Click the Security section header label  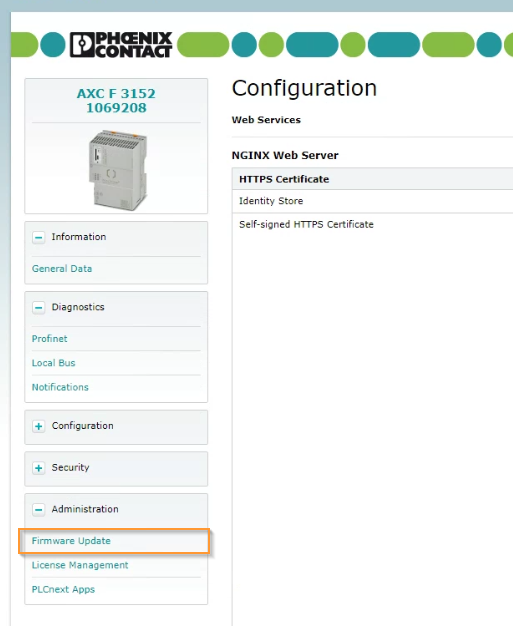tap(70, 467)
